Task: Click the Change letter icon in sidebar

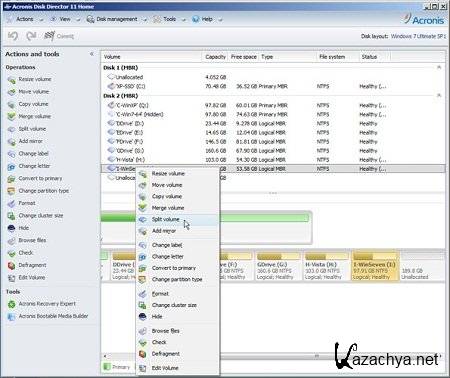Action: (x=11, y=166)
